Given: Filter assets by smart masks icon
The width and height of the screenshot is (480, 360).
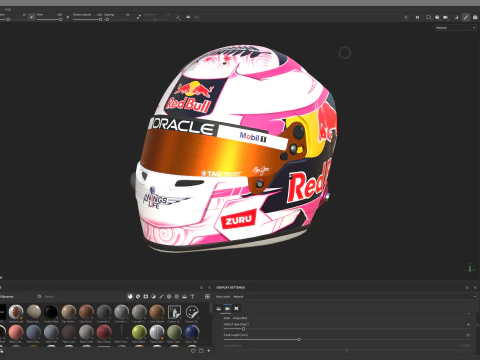Looking at the screenshot, I should 146,296.
